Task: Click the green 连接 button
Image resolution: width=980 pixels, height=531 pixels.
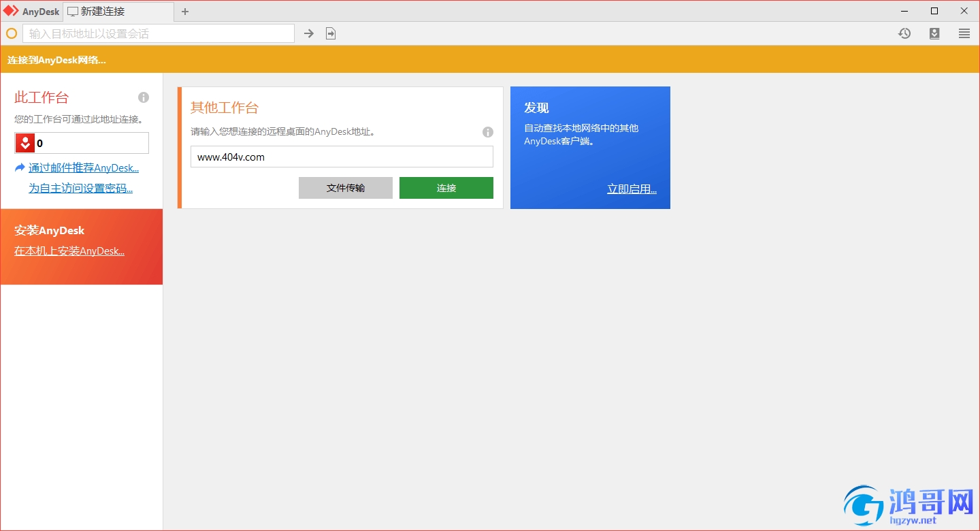Action: tap(446, 188)
